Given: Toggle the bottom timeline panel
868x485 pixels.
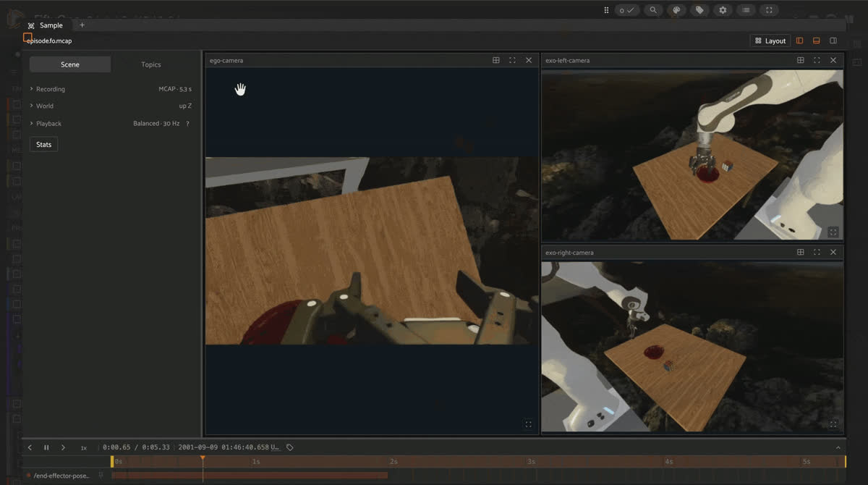Looking at the screenshot, I should pos(817,41).
